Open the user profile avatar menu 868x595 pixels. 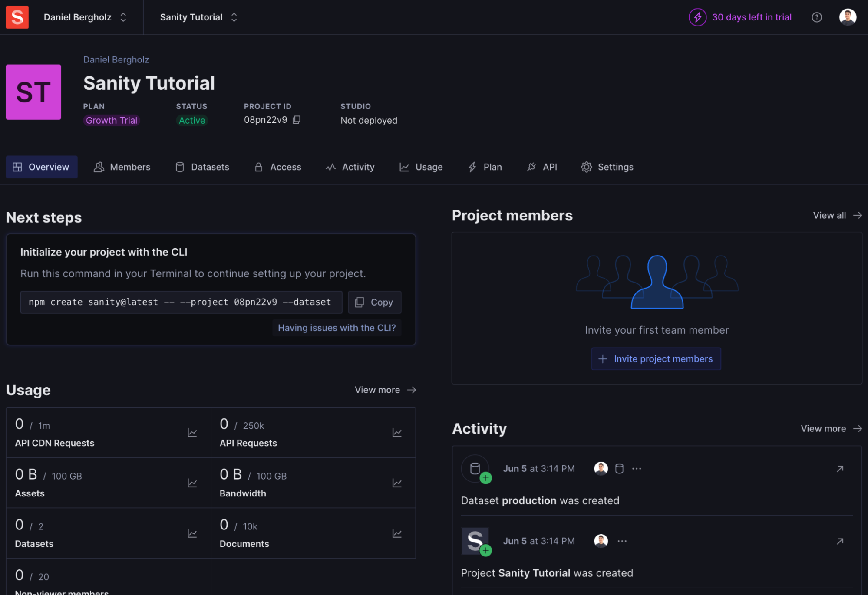coord(847,17)
